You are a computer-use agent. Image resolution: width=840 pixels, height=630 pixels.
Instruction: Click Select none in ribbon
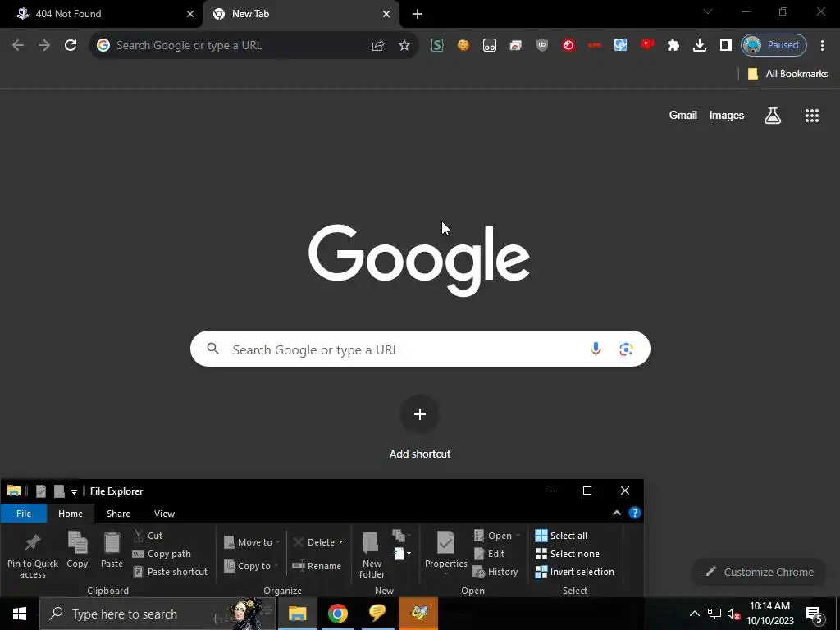point(568,554)
